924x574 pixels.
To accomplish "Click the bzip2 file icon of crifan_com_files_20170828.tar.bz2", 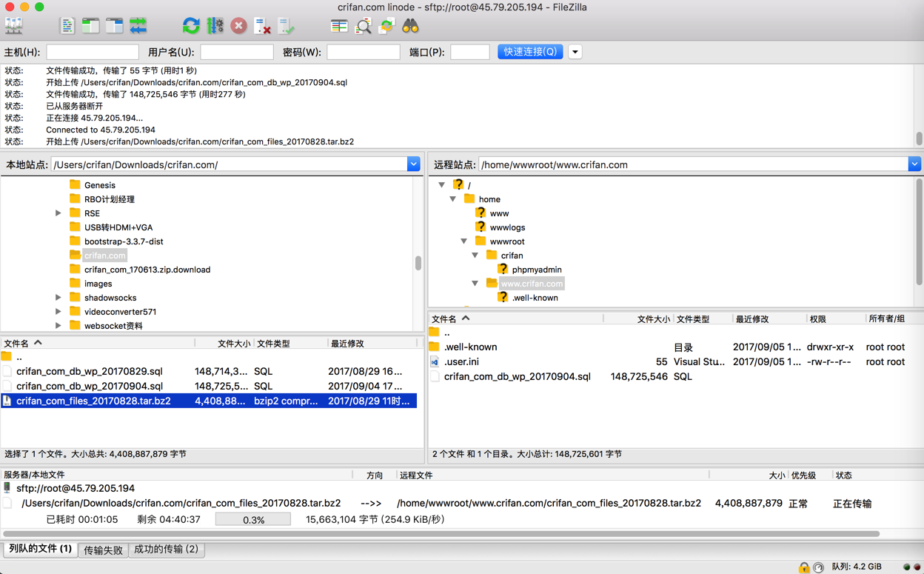I will coord(7,401).
